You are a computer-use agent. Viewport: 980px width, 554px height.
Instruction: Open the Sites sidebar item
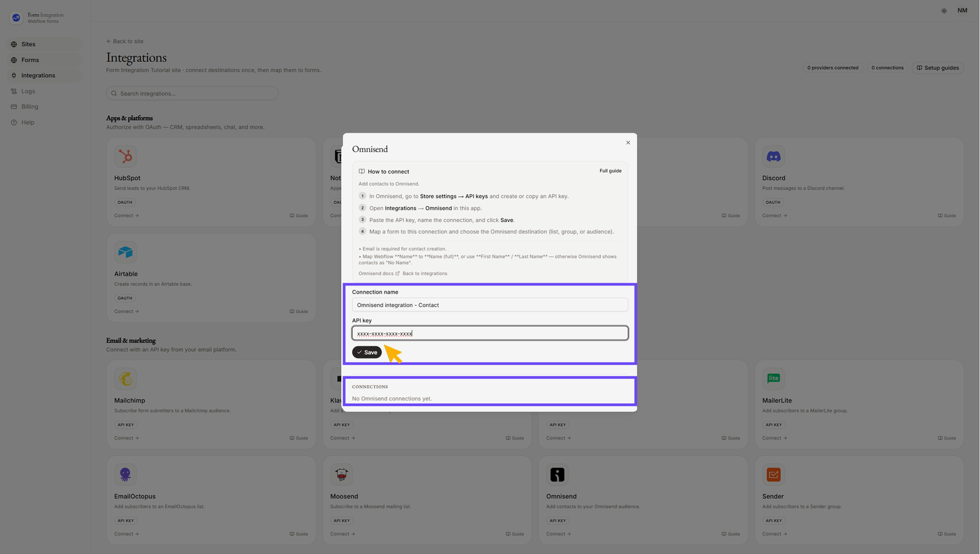point(45,44)
